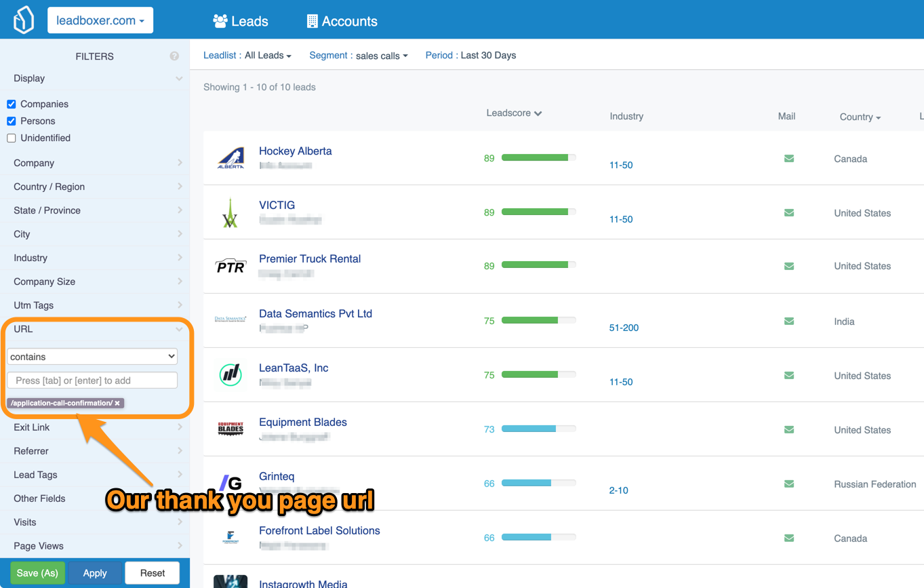Click the VICTIG mail icon

(x=789, y=213)
